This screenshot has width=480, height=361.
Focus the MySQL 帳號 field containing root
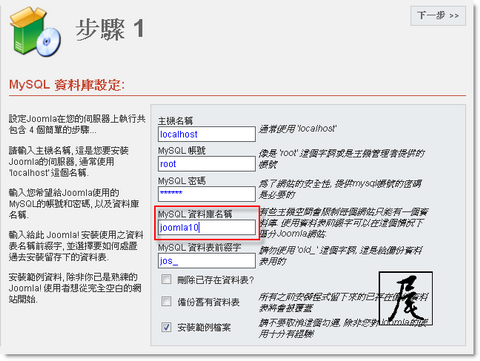[x=207, y=164]
